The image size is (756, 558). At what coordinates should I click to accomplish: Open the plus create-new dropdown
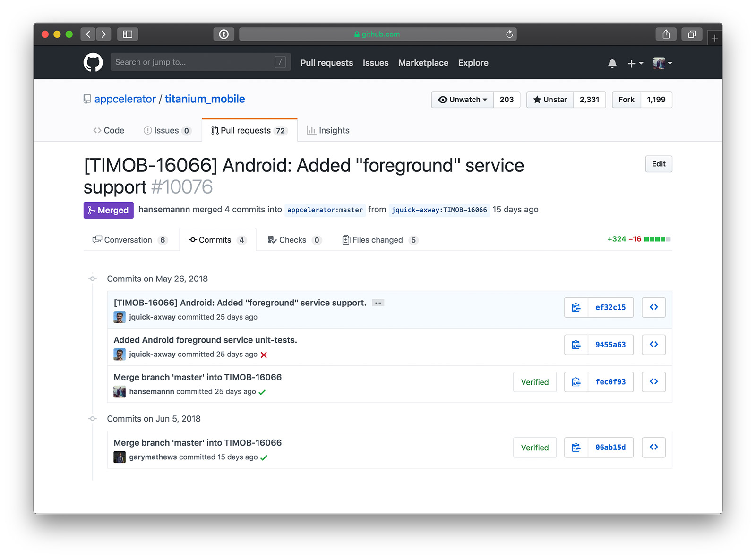(635, 63)
